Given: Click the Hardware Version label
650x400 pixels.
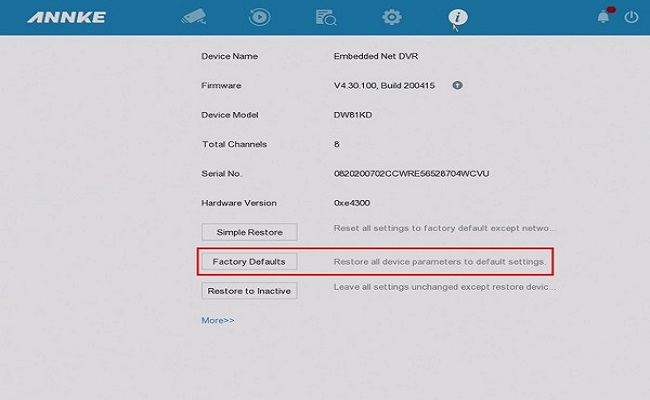Looking at the screenshot, I should (x=239, y=203).
